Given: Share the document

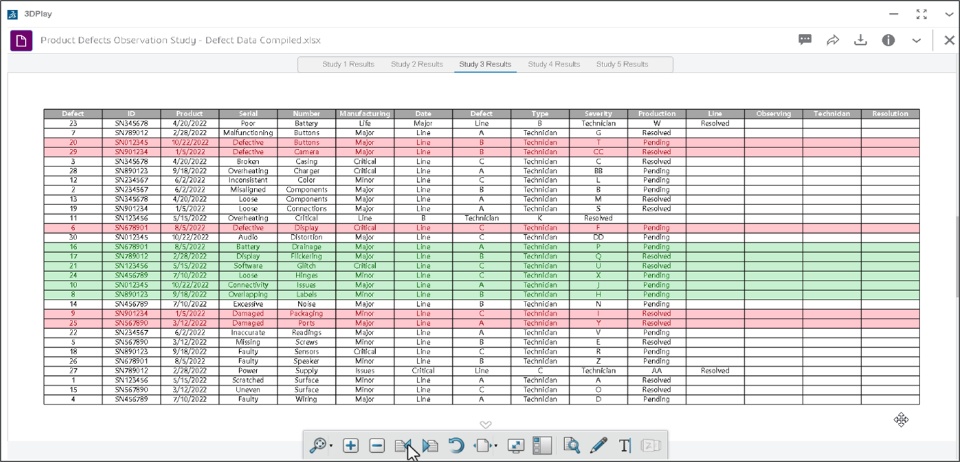Looking at the screenshot, I should pos(833,40).
